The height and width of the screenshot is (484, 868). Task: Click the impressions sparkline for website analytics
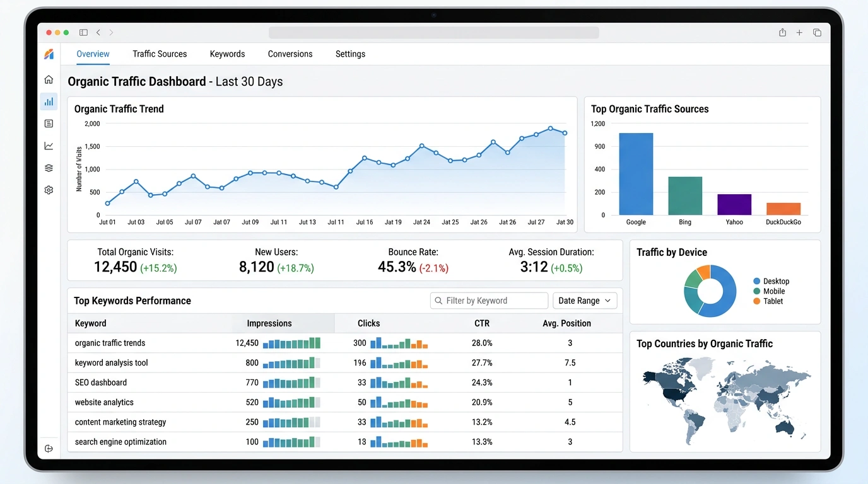click(x=291, y=402)
